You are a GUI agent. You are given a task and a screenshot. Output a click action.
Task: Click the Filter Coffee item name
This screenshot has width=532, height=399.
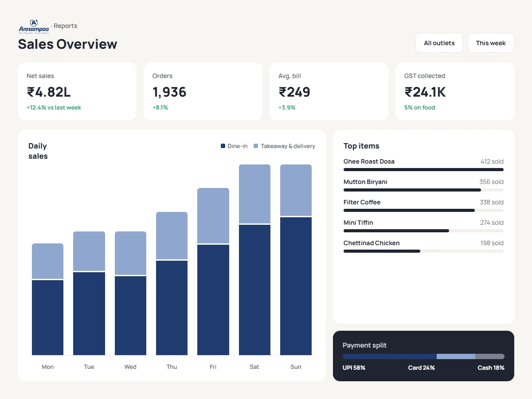click(362, 202)
